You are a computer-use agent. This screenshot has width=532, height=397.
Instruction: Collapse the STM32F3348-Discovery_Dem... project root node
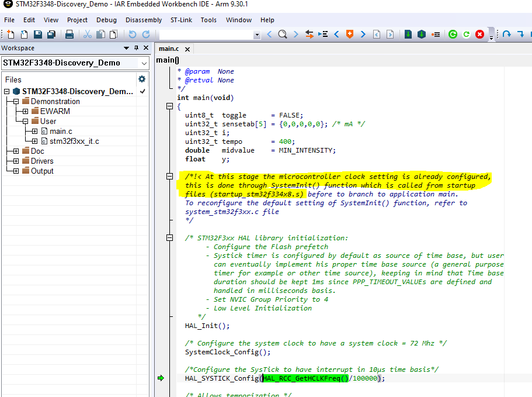pos(6,91)
